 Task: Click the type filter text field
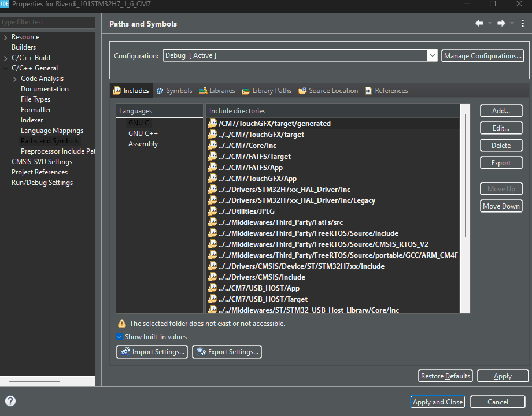point(47,23)
